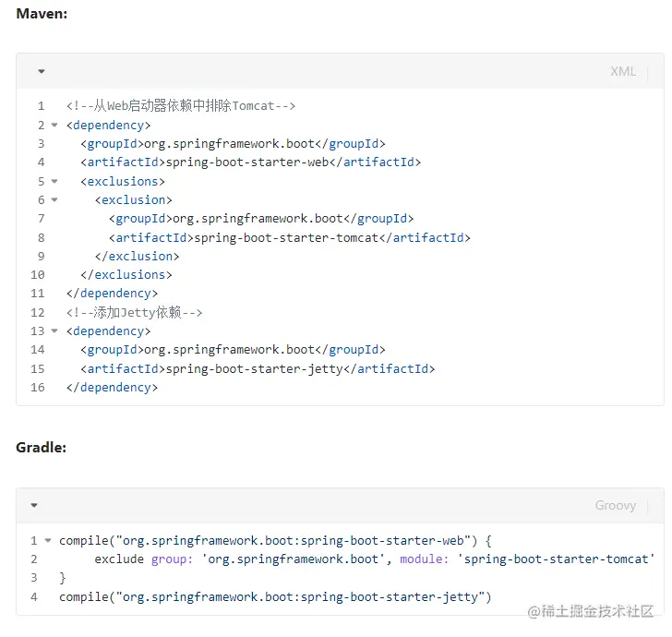Fold the exclusions tag on line 5
The width and height of the screenshot is (672, 637).
point(54,181)
